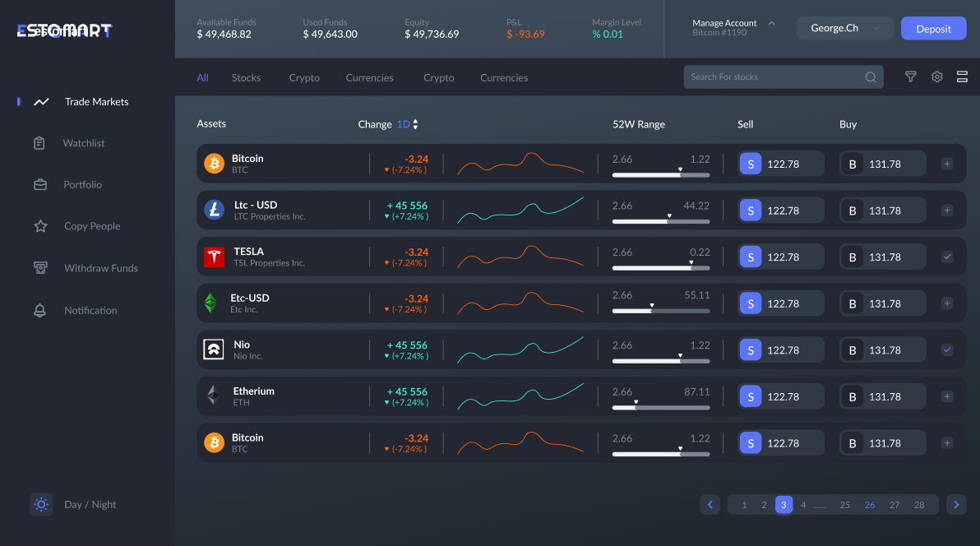The image size is (980, 546).
Task: Click the Etc-USD 52W Range slider
Action: [x=660, y=311]
